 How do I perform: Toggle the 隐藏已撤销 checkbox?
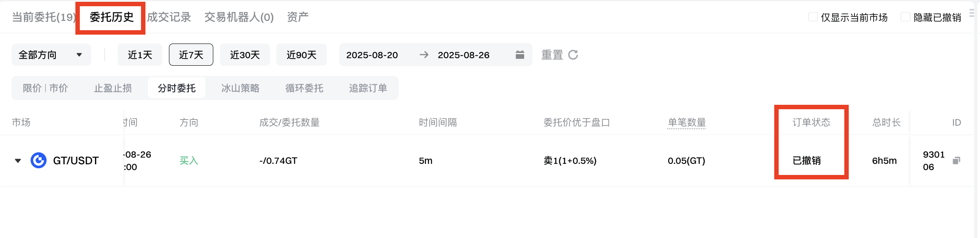coord(906,17)
